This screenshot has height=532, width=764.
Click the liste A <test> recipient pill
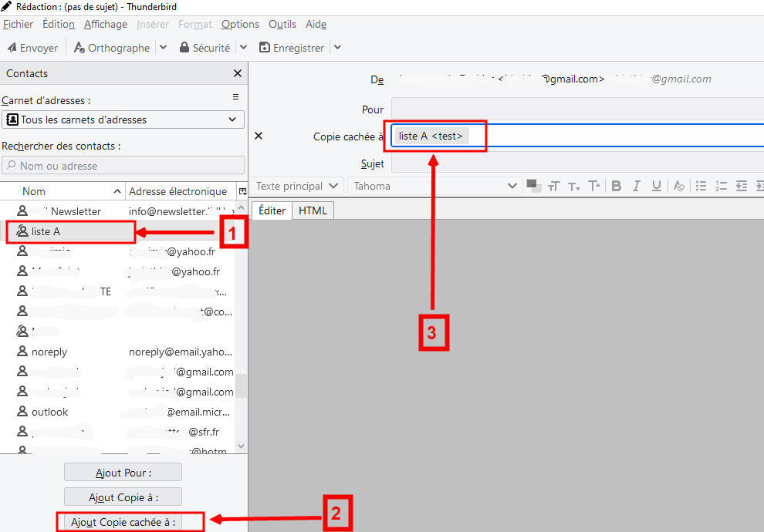[431, 136]
